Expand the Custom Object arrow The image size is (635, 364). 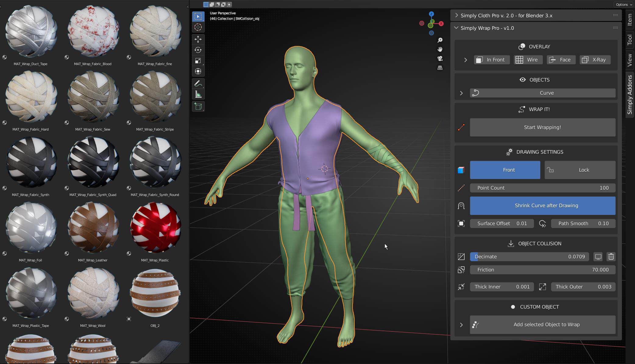point(461,325)
